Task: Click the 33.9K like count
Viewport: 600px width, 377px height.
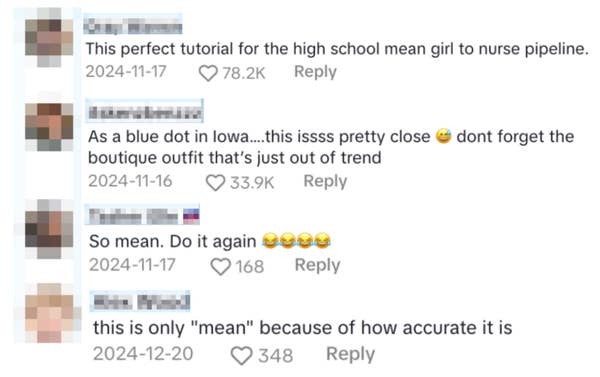Action: point(252,183)
